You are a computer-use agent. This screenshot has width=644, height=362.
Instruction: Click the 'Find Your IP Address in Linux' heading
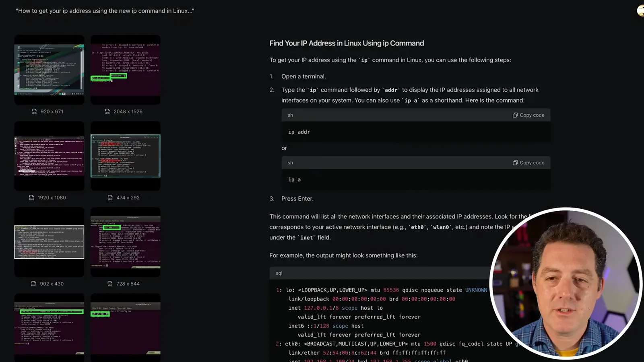click(347, 43)
